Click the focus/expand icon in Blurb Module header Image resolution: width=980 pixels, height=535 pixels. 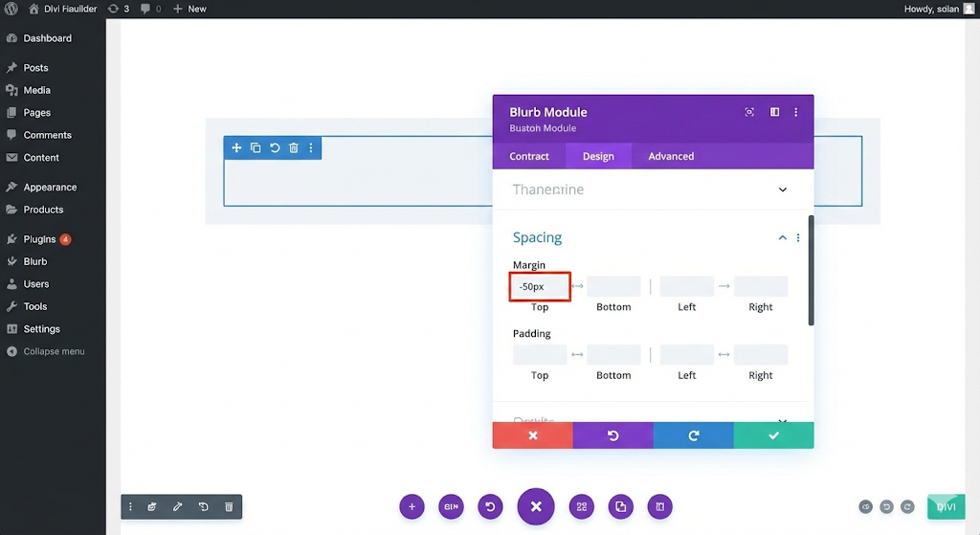(x=749, y=112)
